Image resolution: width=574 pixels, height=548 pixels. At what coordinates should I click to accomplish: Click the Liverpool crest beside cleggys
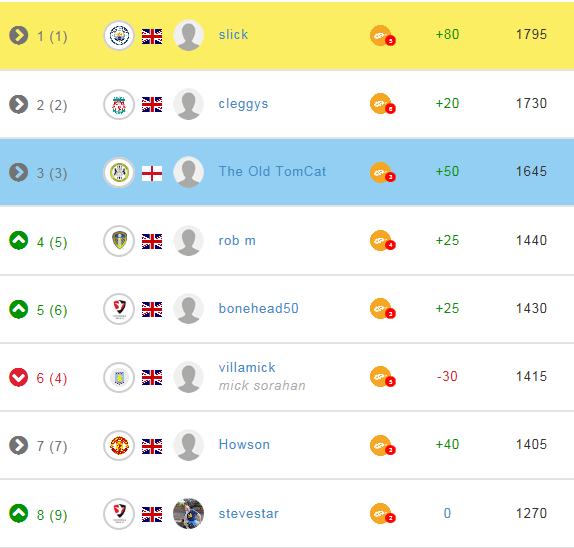(x=119, y=104)
